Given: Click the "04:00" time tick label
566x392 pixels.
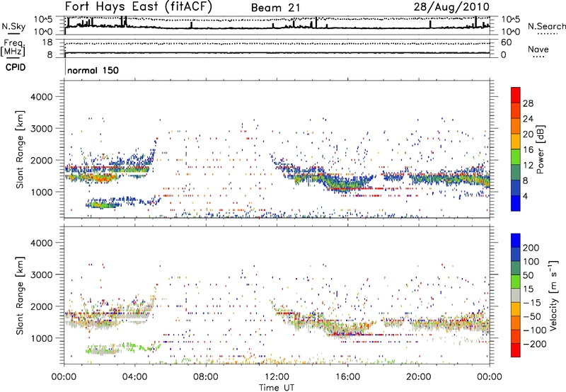Looking at the screenshot, I should (135, 377).
